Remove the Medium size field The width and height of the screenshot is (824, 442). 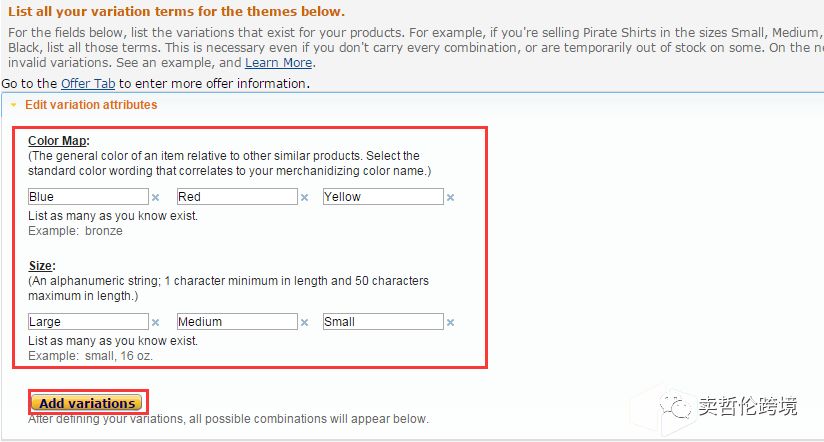pyautogui.click(x=304, y=323)
